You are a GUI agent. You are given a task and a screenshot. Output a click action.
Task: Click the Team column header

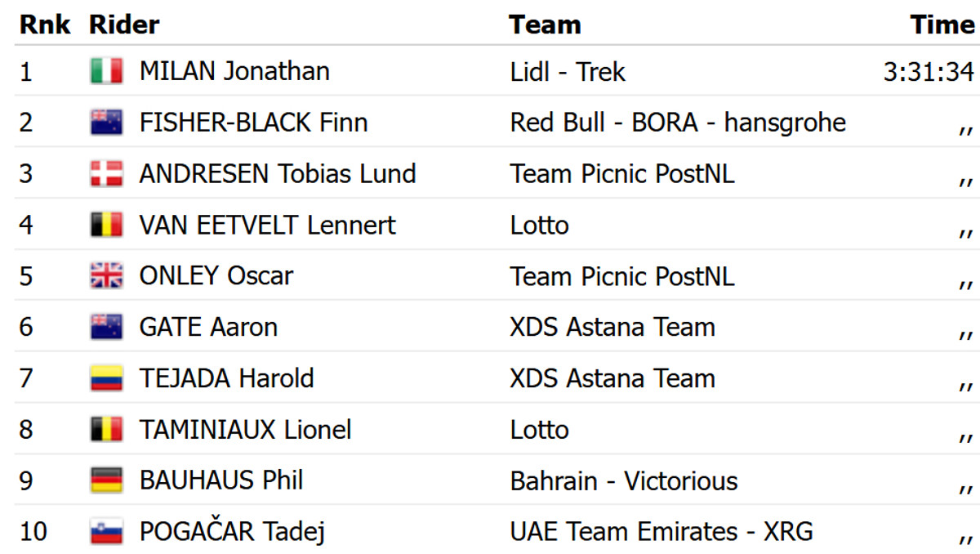click(545, 25)
